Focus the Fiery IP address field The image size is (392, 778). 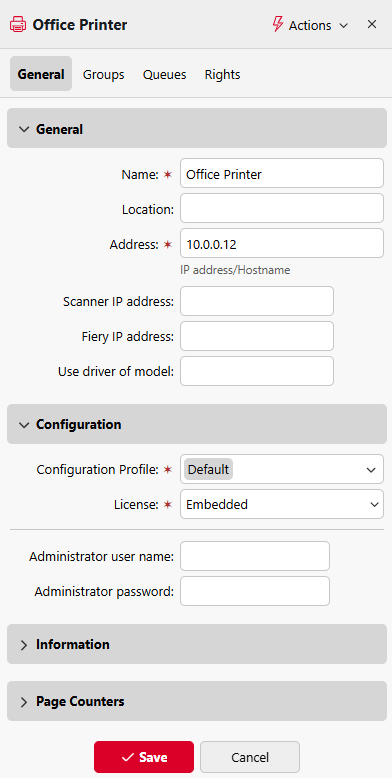coord(257,336)
